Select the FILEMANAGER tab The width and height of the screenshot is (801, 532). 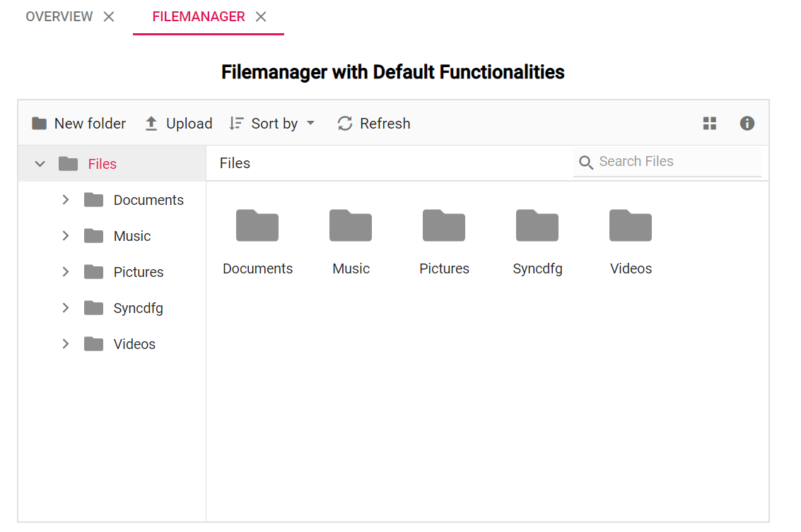(199, 17)
